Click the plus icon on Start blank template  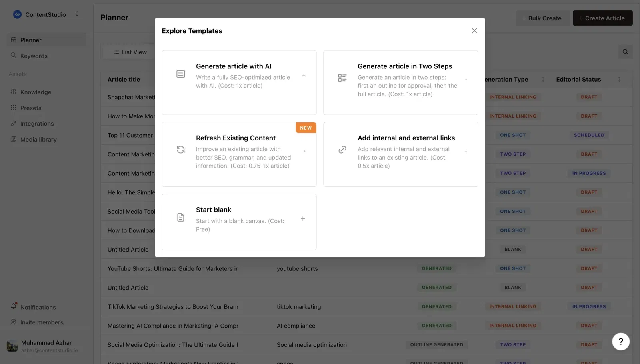point(303,219)
